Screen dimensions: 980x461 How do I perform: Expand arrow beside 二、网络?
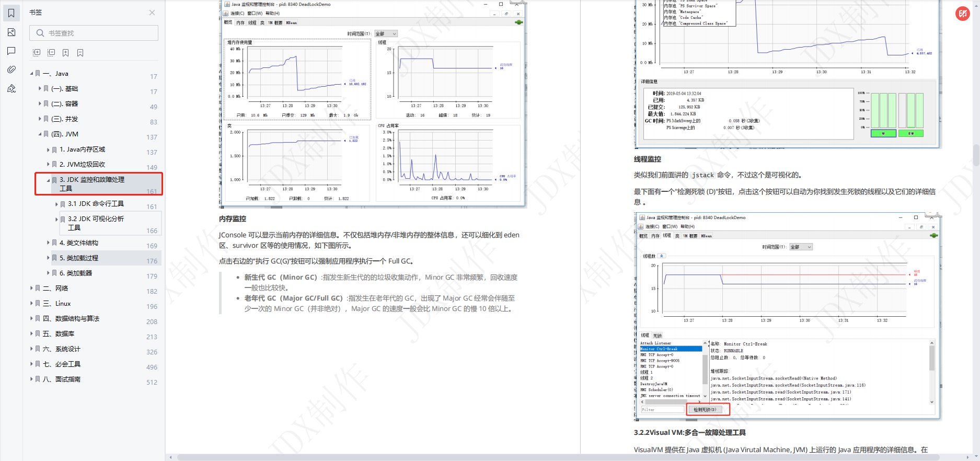[x=31, y=289]
